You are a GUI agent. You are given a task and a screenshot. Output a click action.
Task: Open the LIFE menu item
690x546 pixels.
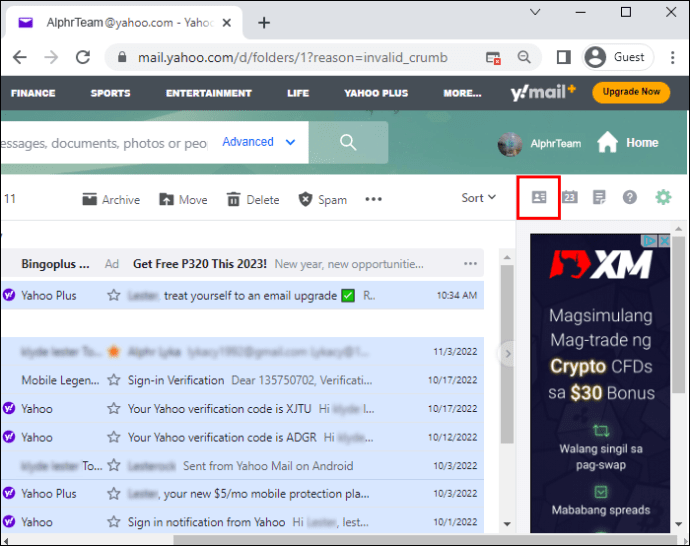pos(298,93)
